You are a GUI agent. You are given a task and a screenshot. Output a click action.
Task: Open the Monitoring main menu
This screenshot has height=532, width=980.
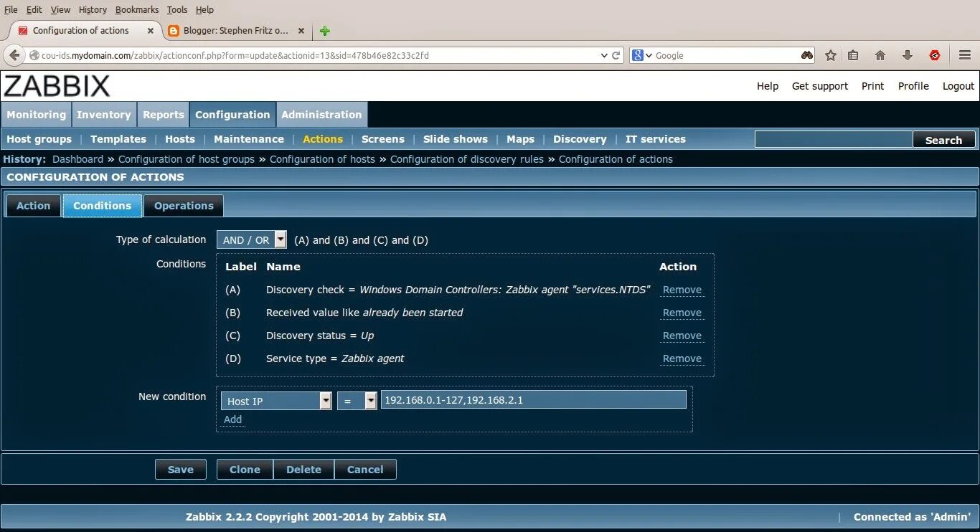37,115
